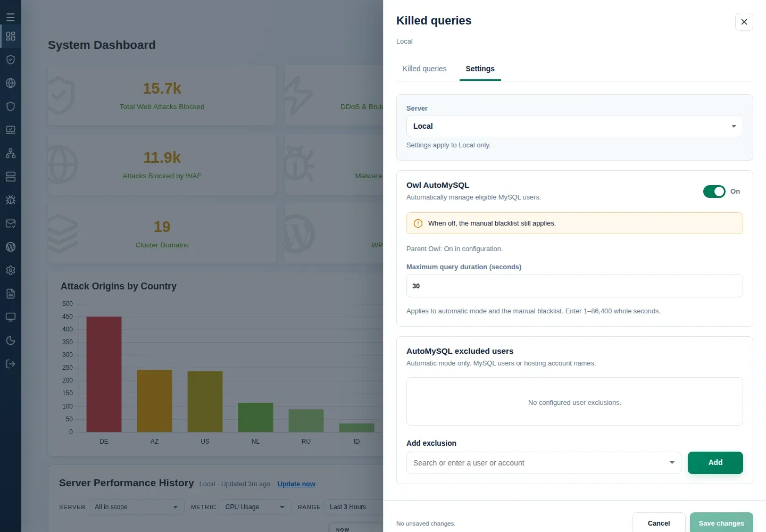The image size is (766, 532).
Task: Click the manual blacklist warning icon
Action: 418,223
